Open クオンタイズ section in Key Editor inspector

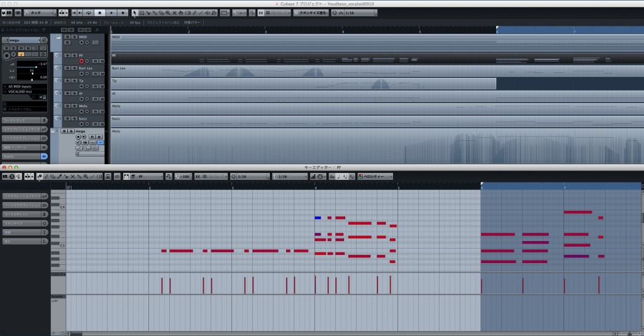25,223
